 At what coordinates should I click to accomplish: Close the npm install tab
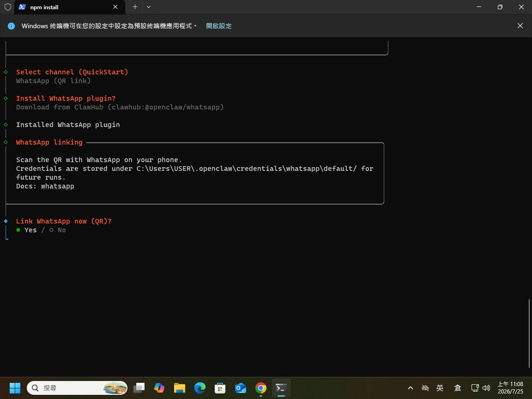point(115,7)
